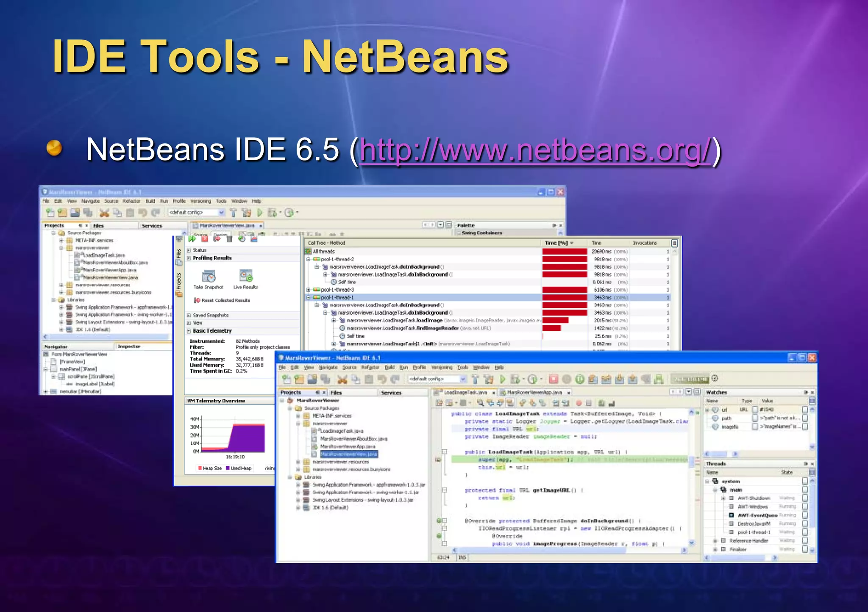Click Undo icon in front NetBeans toolbar
This screenshot has width=868, height=612.
click(382, 379)
